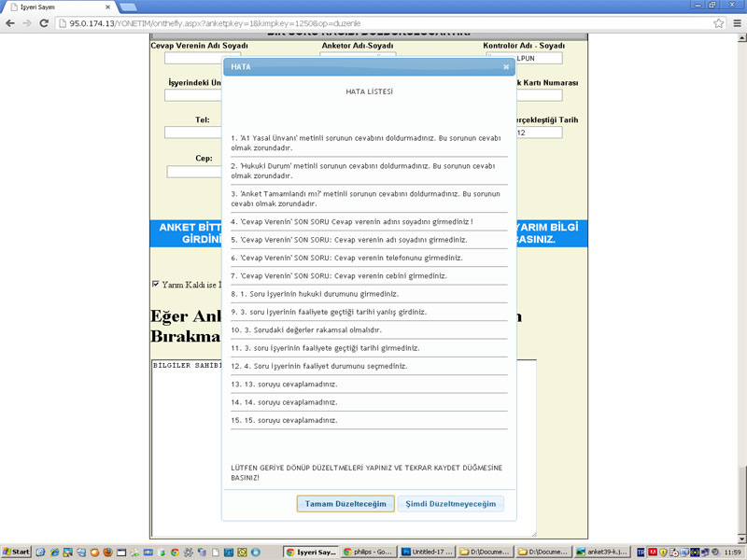Reload the page with the refresh icon

(44, 22)
